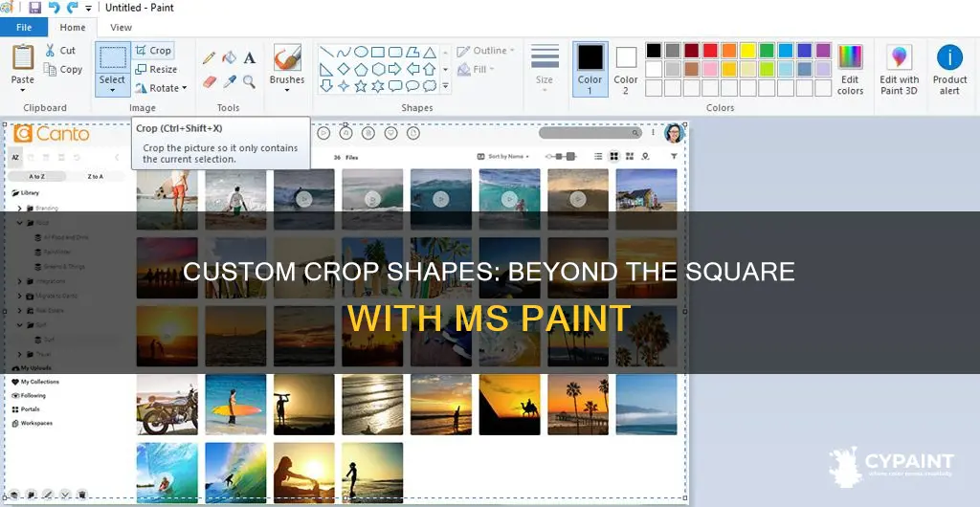
Task: Open the shape Fill dropdown
Action: 477,69
